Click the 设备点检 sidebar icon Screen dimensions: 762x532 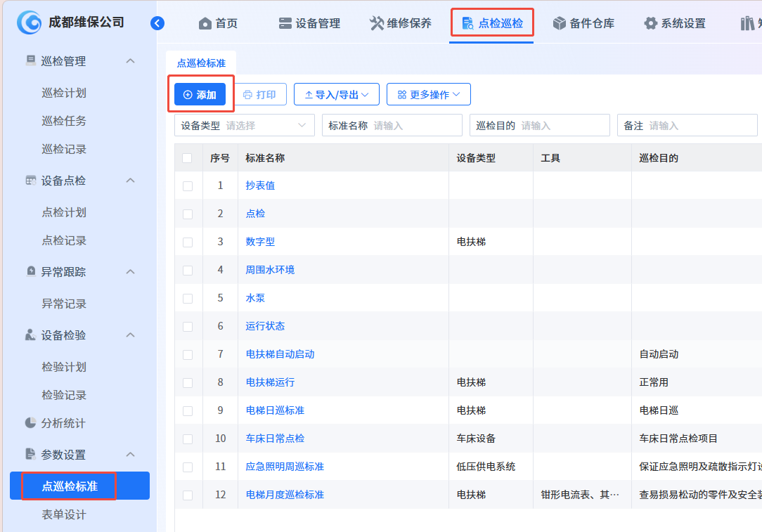[31, 180]
